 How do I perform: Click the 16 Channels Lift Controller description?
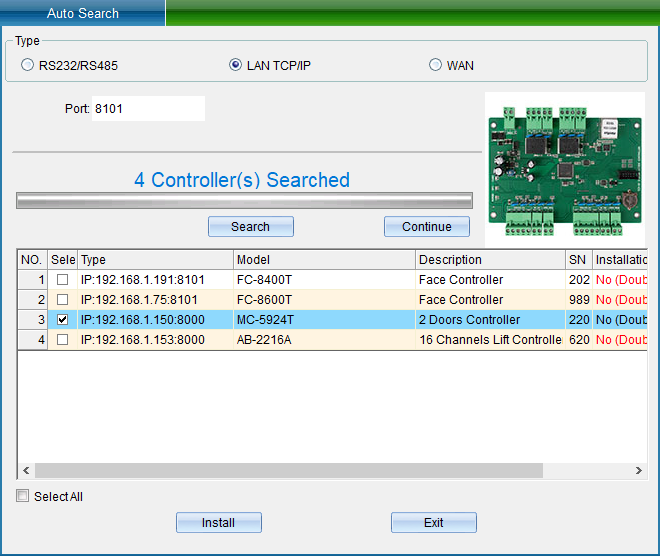tap(490, 340)
